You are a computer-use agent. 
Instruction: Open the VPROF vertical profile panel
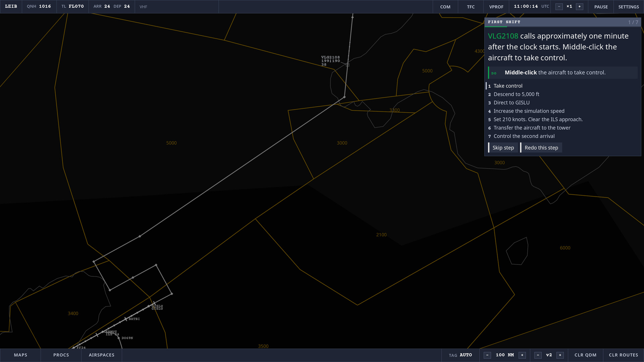[x=496, y=7]
